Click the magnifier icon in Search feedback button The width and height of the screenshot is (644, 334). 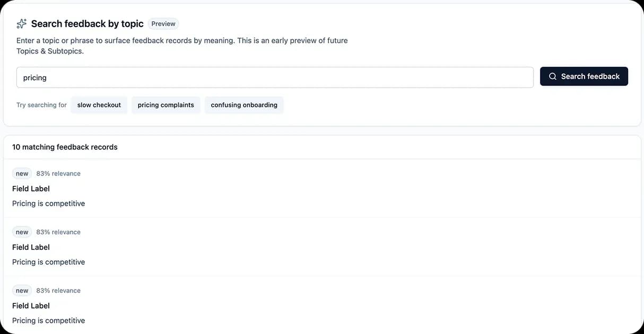(553, 76)
